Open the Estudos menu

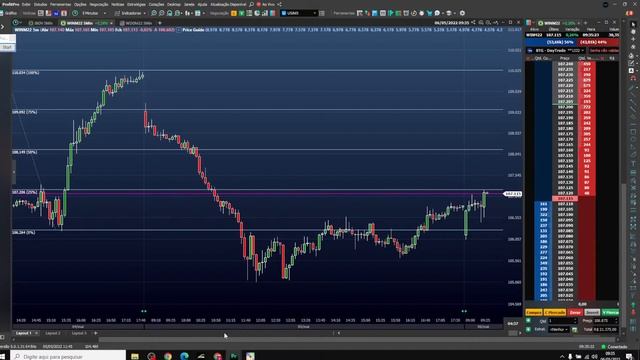[40, 4]
